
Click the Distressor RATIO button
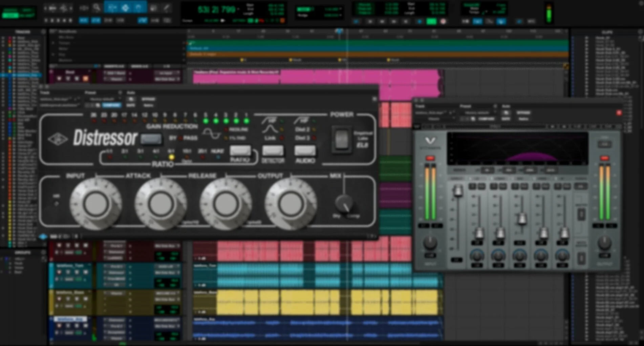tap(240, 150)
